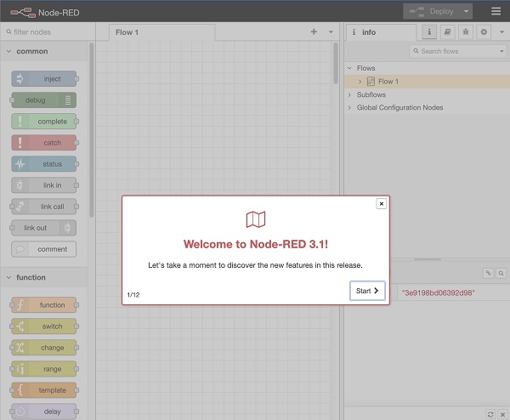The image size is (510, 420).
Task: Select the status node in palette
Action: point(44,164)
